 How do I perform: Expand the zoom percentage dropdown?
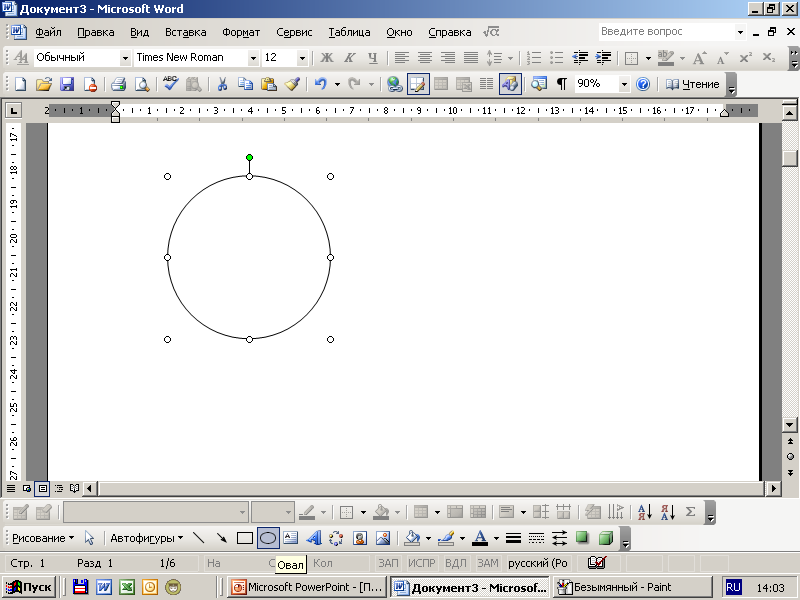(625, 84)
